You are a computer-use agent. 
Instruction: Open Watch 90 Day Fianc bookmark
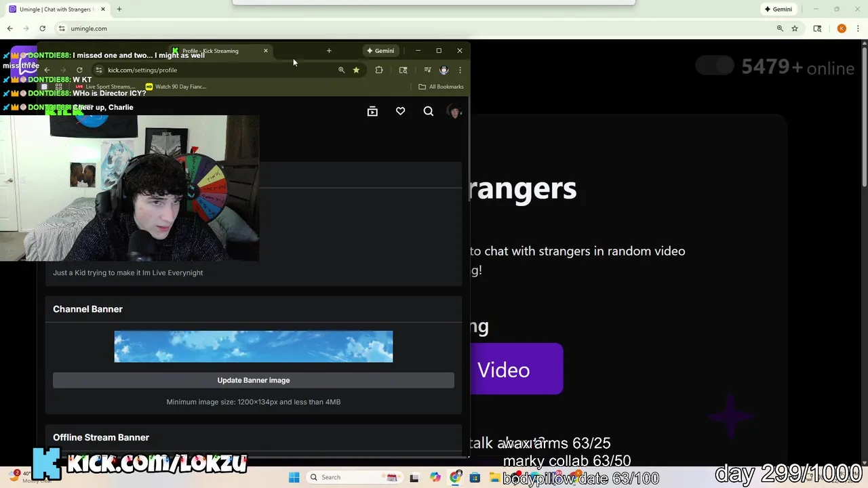pyautogui.click(x=176, y=87)
